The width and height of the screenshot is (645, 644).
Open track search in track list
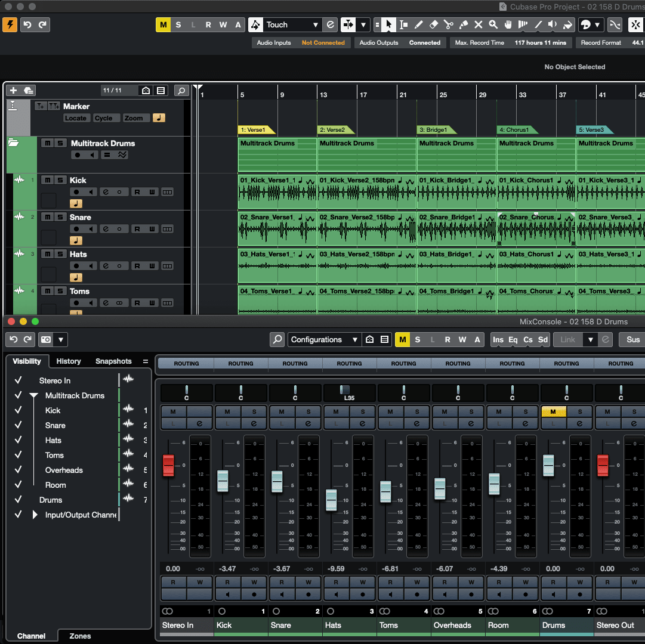pos(181,91)
